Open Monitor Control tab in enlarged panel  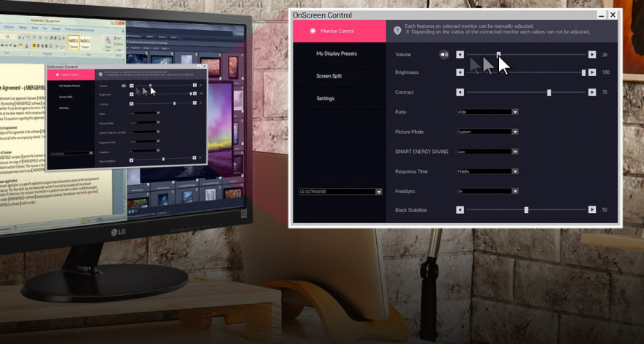pos(340,31)
